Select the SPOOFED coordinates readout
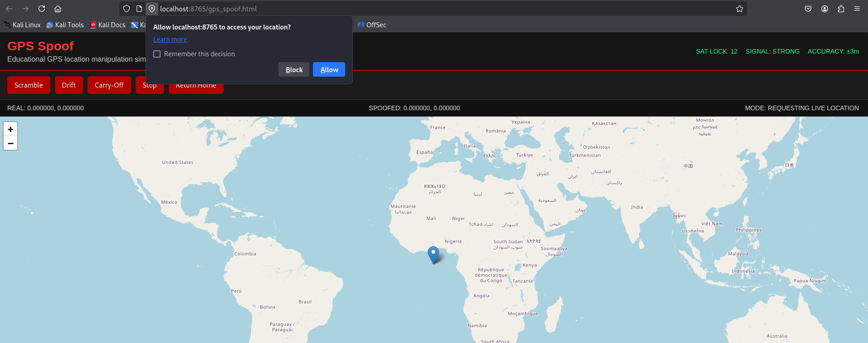This screenshot has width=868, height=343. pos(414,108)
